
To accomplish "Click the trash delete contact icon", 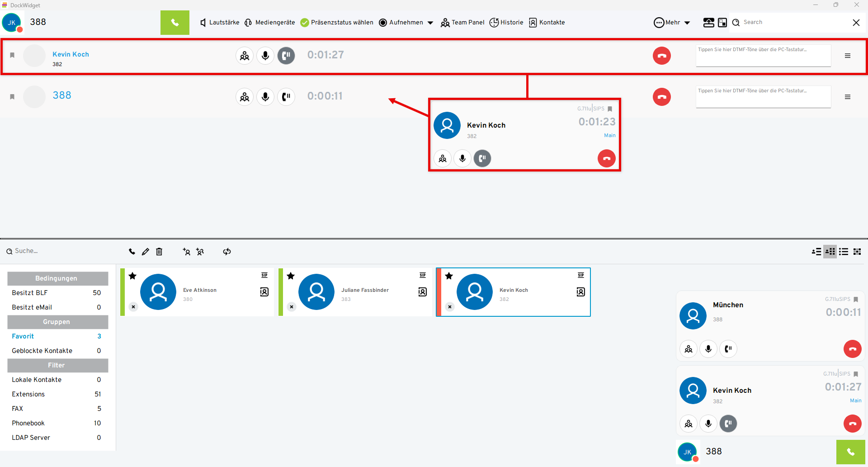I will point(159,252).
